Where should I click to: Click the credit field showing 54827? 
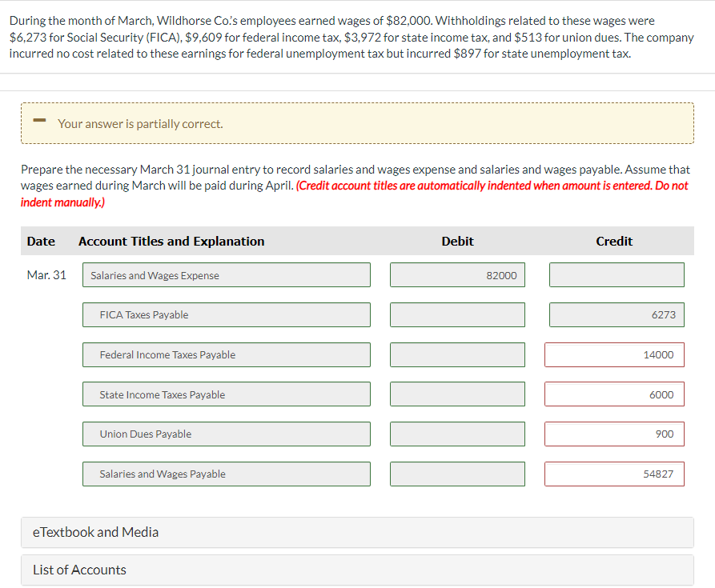613,474
